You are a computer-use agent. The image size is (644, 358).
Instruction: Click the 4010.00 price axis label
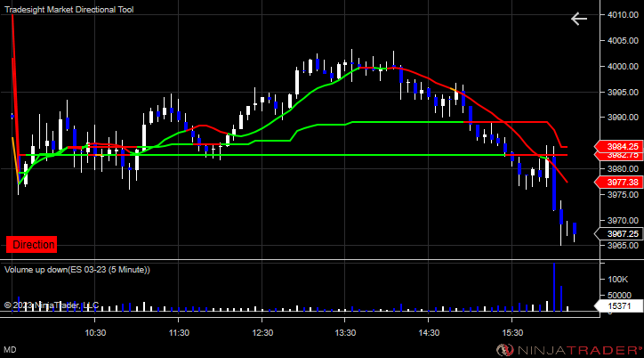point(623,15)
